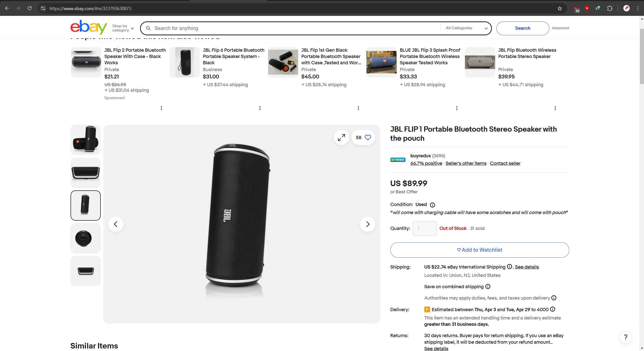Select third thumbnail of upright speaker
The width and height of the screenshot is (644, 351).
click(x=86, y=206)
